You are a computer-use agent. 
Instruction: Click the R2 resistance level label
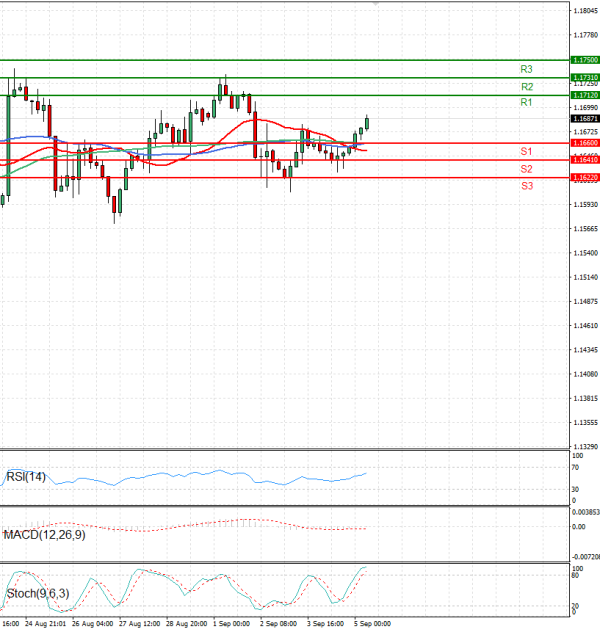click(x=525, y=87)
